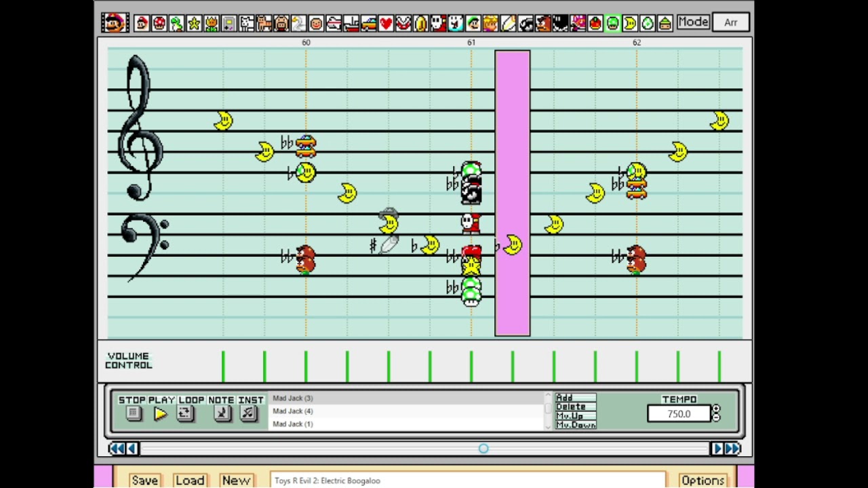Select 'Mad Jack (1)' in arrangement list
The image size is (868, 488).
pyautogui.click(x=407, y=424)
